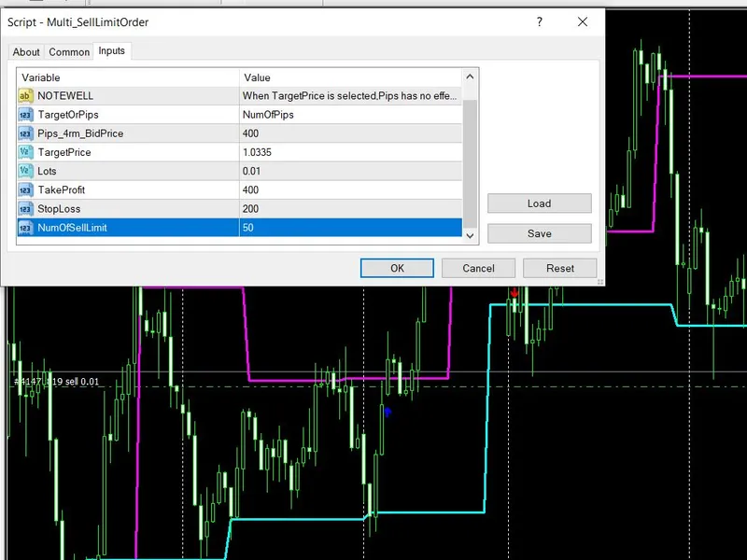Click the sell 0.01 order label on chart
The image size is (747, 560).
(57, 382)
